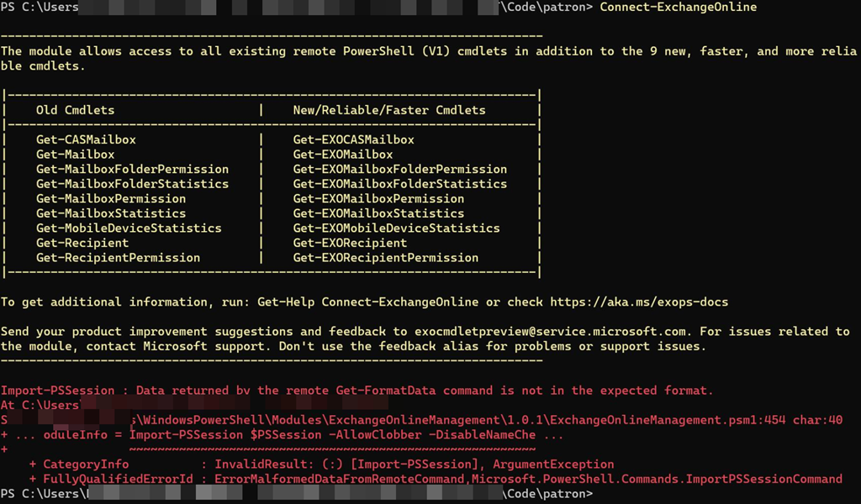Viewport: 861px width, 504px height.
Task: Select Get-EXOMailbox in the new cmdlets column
Action: (342, 155)
